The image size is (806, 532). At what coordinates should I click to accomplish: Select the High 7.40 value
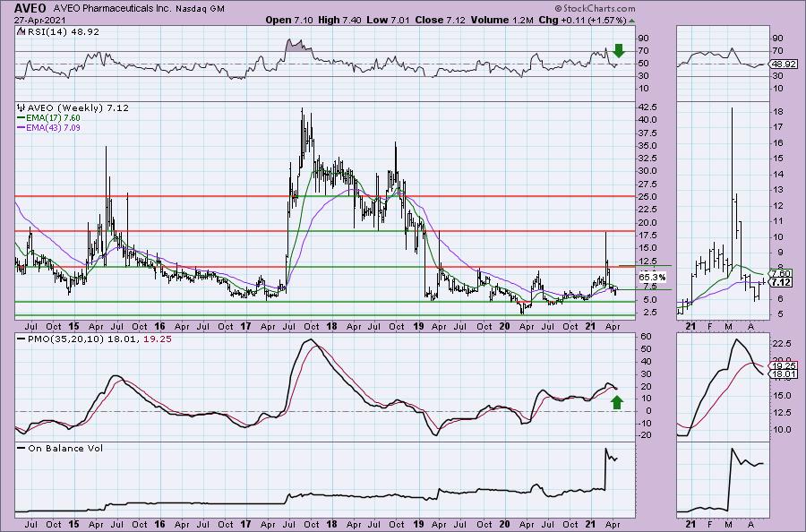[339, 20]
